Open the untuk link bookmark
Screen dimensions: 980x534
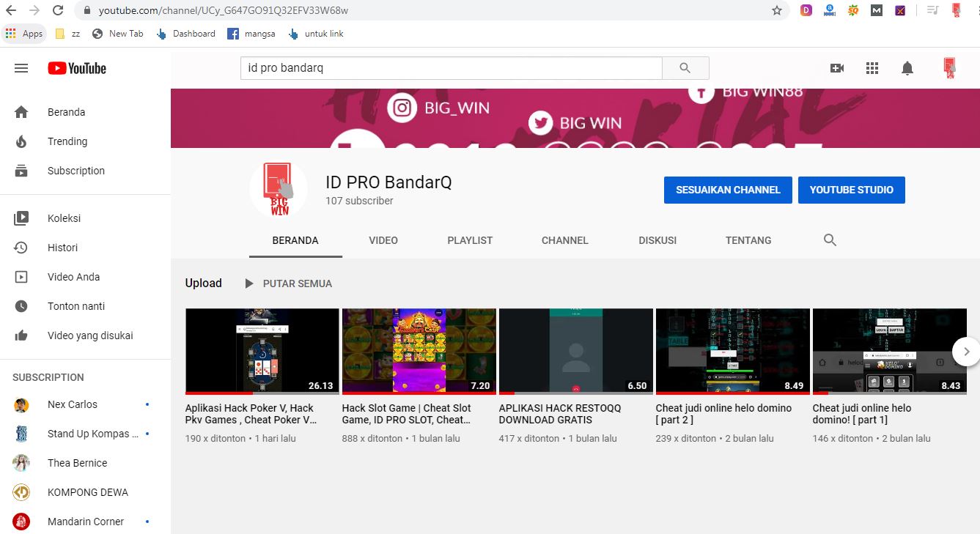click(316, 34)
